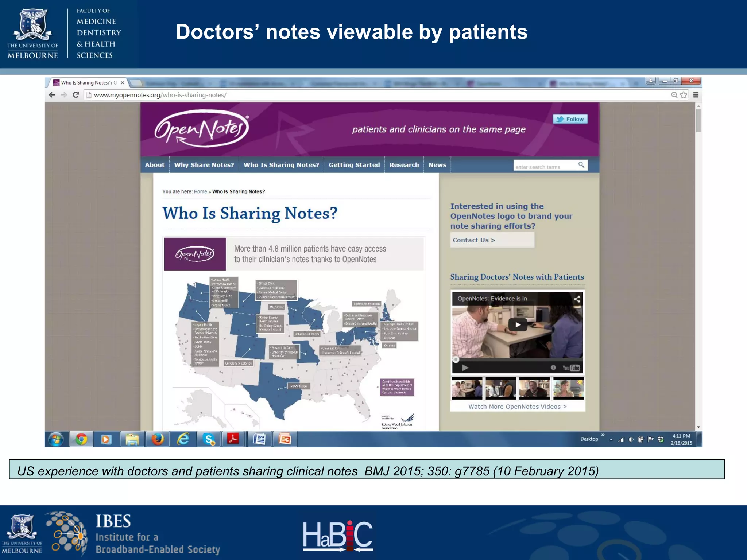The width and height of the screenshot is (747, 560).
Task: Follow the Home breadcrumb link
Action: (200, 191)
